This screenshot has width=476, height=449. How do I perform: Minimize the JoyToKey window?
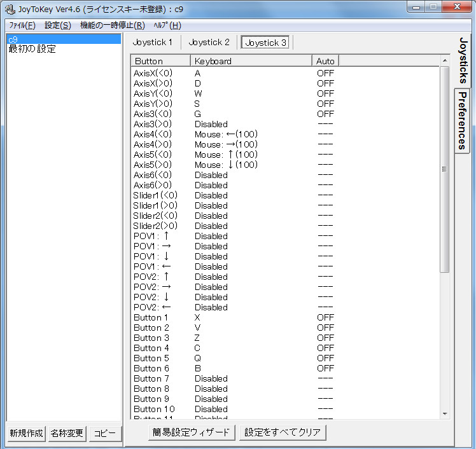416,7
